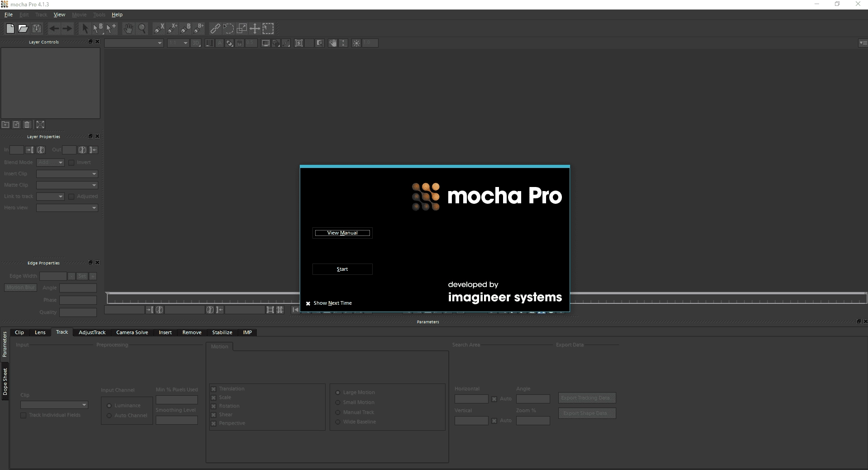Click the Save Project icon

(37, 29)
